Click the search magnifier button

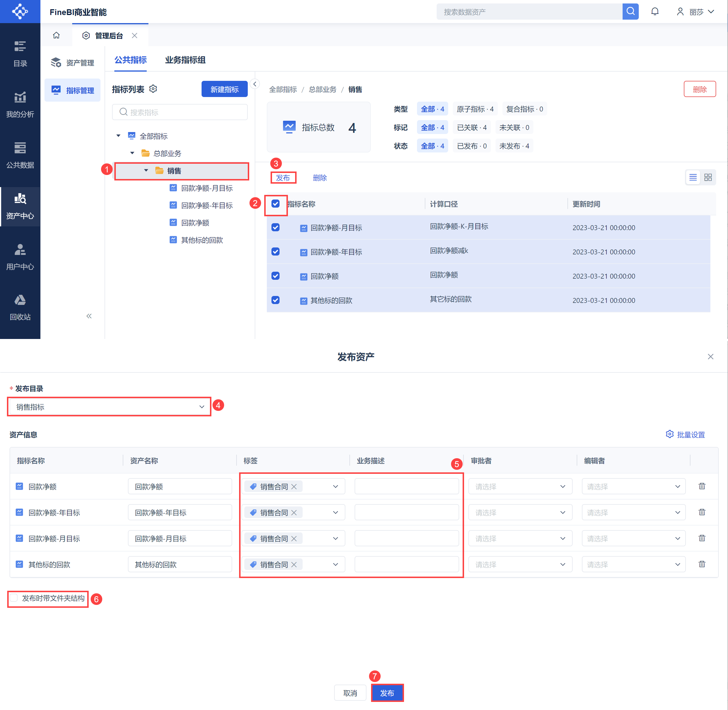coord(630,12)
